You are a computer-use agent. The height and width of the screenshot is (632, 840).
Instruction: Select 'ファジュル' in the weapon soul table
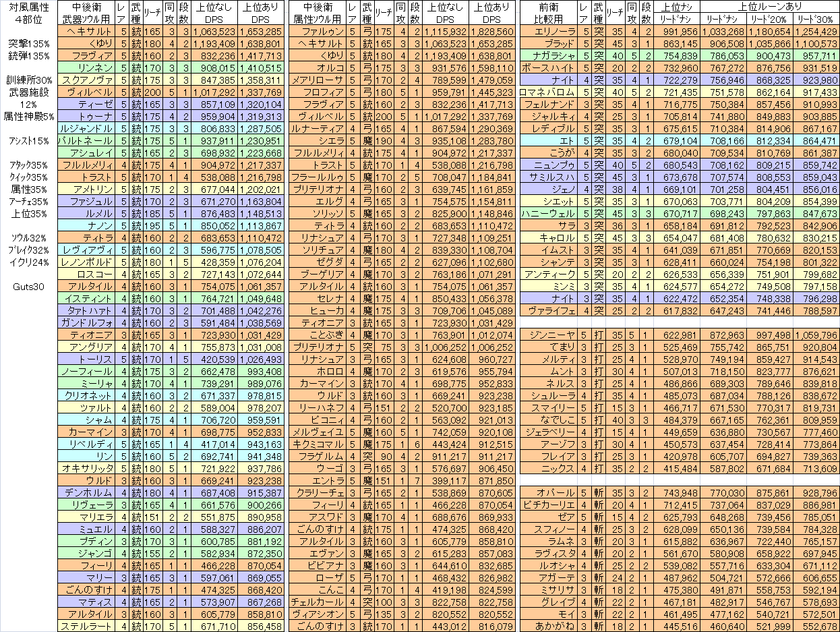point(86,201)
